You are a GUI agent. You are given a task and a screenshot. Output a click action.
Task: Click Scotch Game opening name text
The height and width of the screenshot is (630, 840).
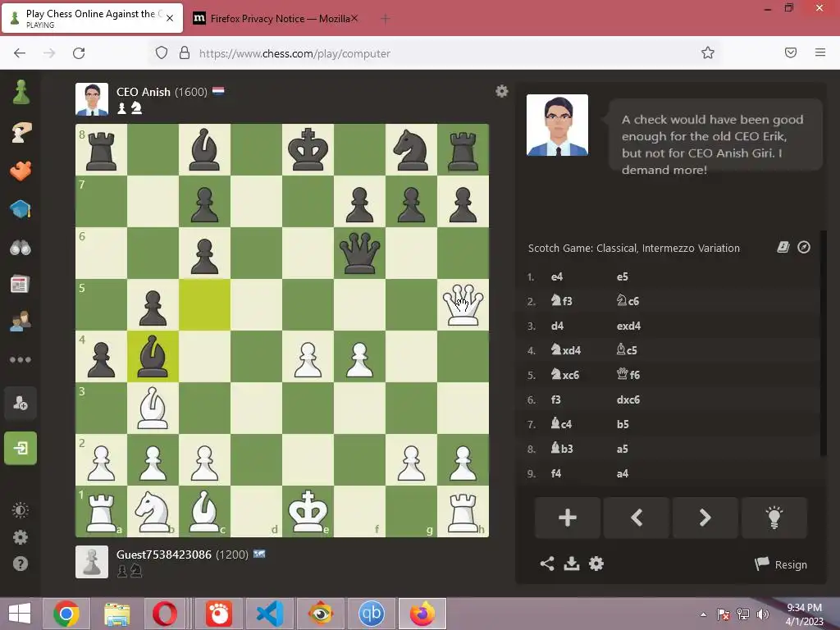(634, 248)
